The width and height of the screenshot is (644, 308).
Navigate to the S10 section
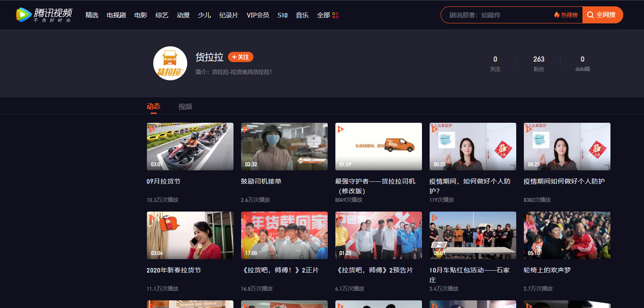click(282, 14)
